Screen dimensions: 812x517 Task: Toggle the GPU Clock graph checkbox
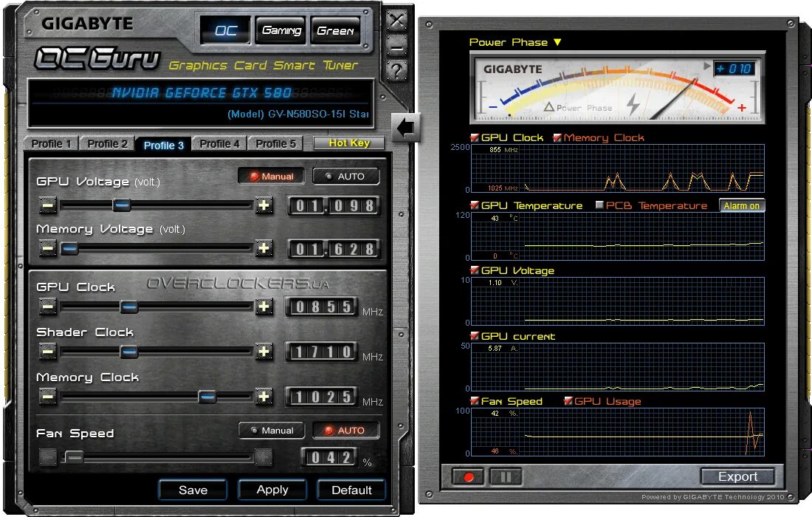pyautogui.click(x=474, y=137)
